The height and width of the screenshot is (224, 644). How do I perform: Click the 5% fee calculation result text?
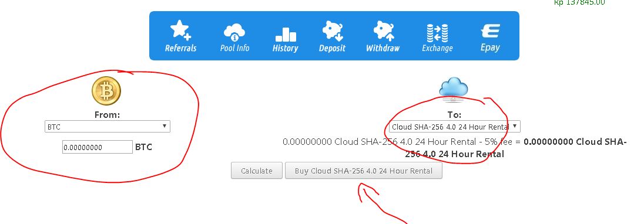pyautogui.click(x=455, y=148)
